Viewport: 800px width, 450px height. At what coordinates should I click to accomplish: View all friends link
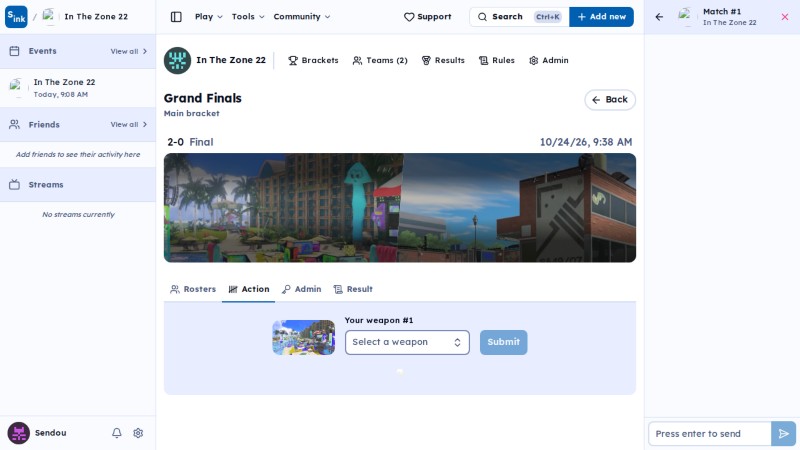click(x=129, y=124)
